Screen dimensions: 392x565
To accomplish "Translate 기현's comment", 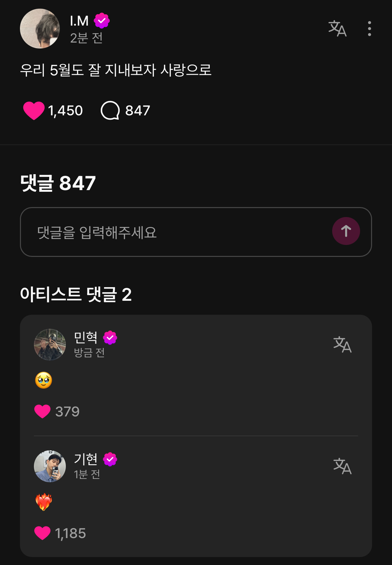I will (342, 466).
